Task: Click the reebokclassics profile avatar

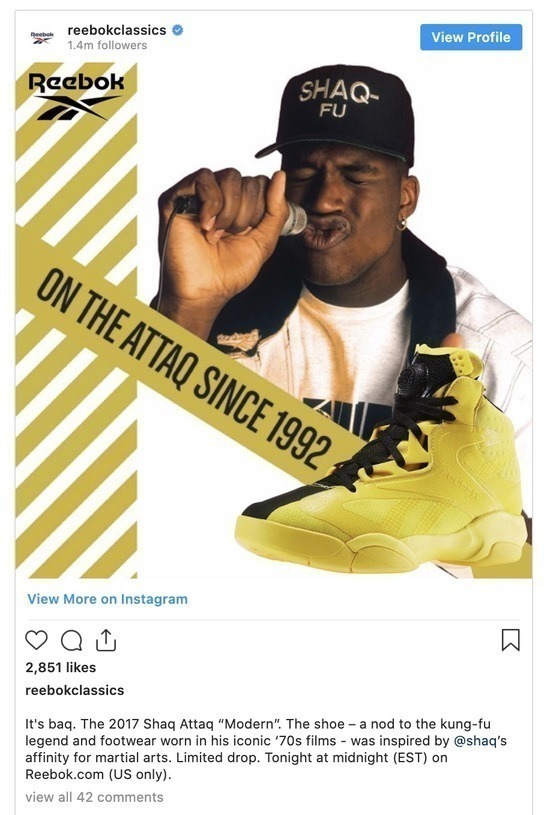Action: pos(42,37)
